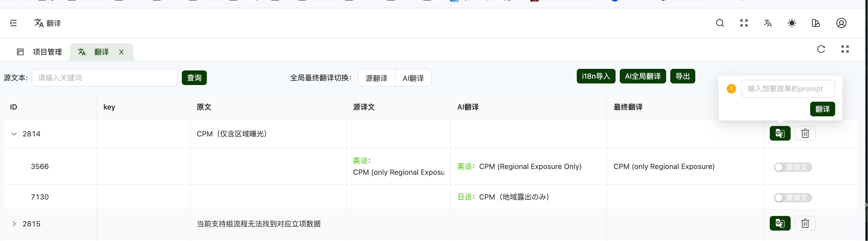Close the 翻译 tab
The height and width of the screenshot is (241, 868).
point(121,52)
